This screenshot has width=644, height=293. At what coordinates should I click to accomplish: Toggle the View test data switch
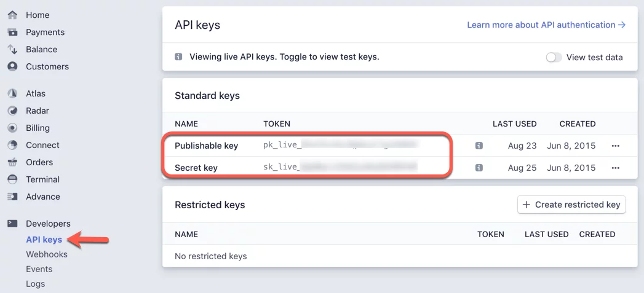click(554, 57)
